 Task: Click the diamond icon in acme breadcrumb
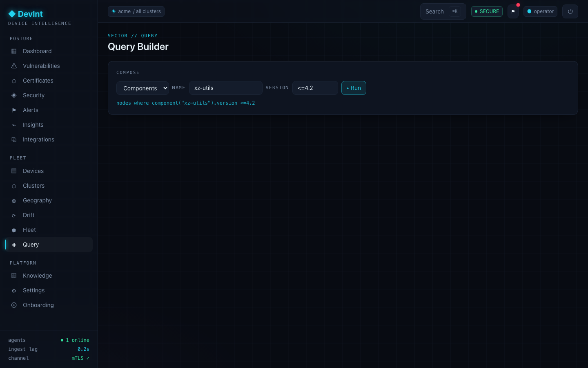(x=114, y=11)
